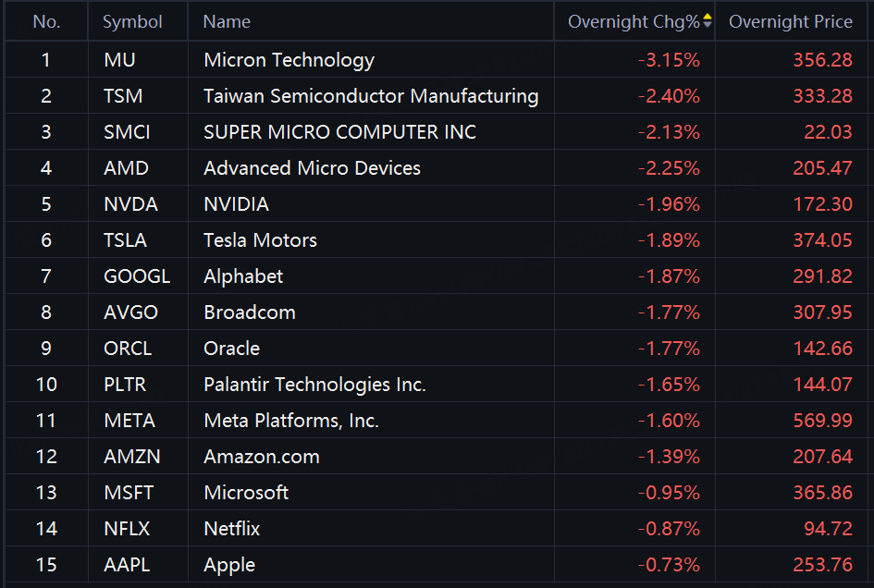
Task: Click the Name column header
Action: point(227,21)
